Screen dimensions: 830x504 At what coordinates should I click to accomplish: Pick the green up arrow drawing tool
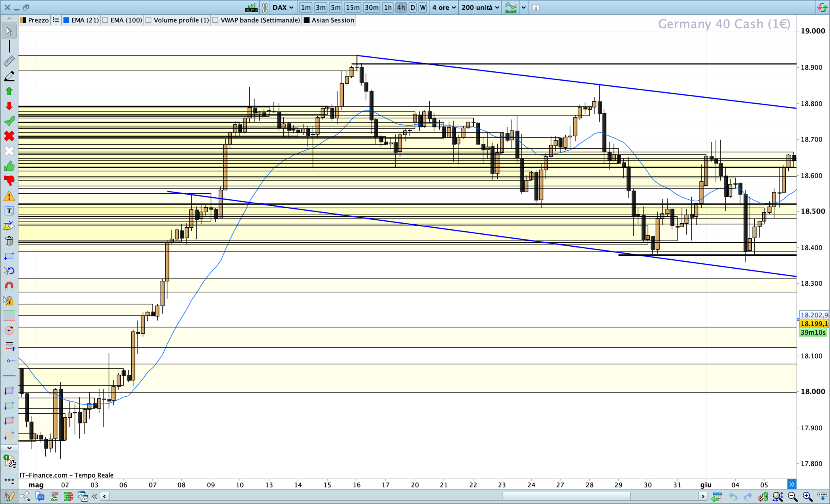click(x=9, y=91)
